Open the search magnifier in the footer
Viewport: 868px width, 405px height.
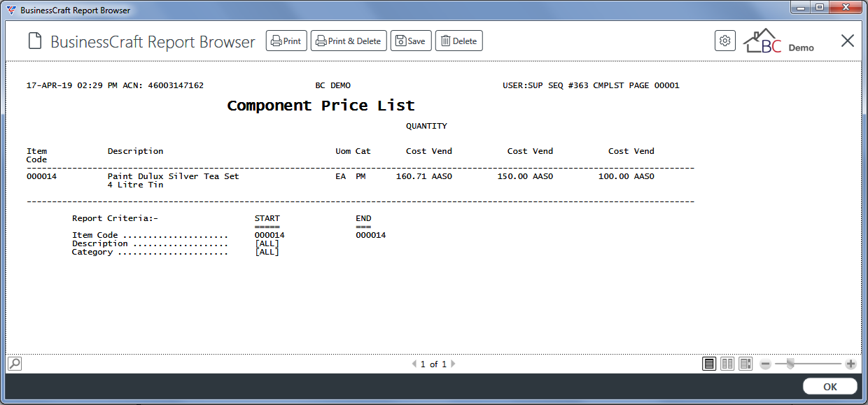click(x=15, y=364)
